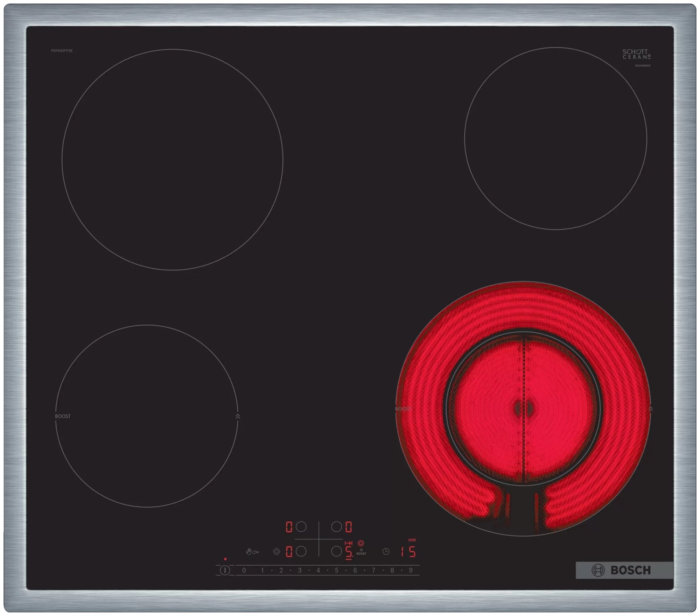The image size is (700, 616).
Task: Set the power slider to level 5
Action: pyautogui.click(x=336, y=571)
